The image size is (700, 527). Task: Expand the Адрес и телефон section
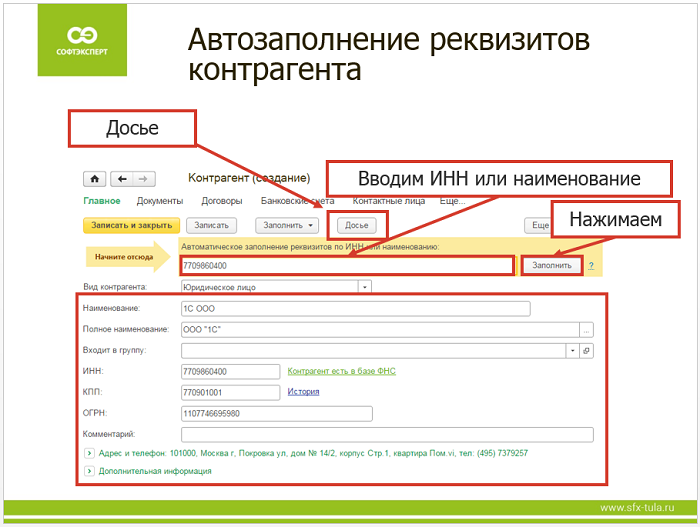(89, 453)
